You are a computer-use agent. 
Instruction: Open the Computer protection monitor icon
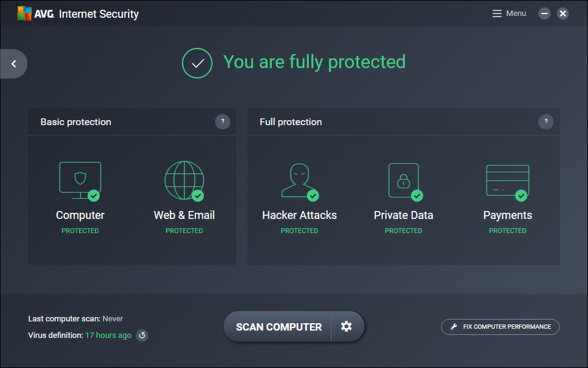[80, 180]
